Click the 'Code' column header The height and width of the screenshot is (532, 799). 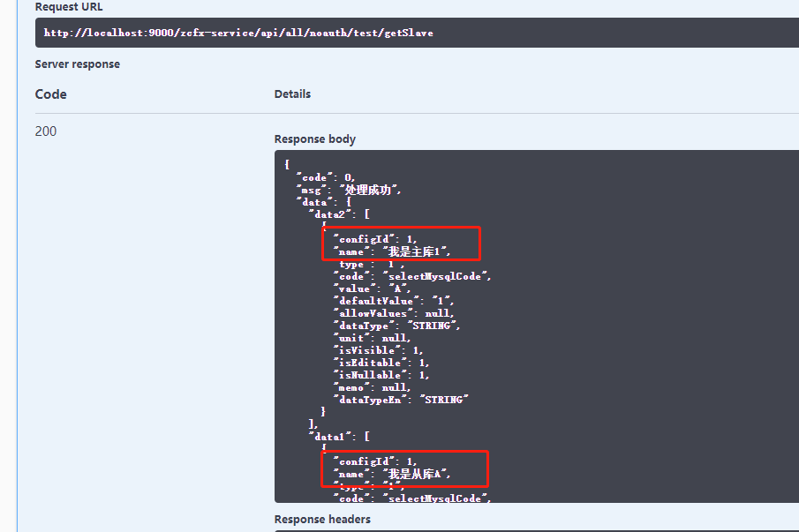[50, 94]
